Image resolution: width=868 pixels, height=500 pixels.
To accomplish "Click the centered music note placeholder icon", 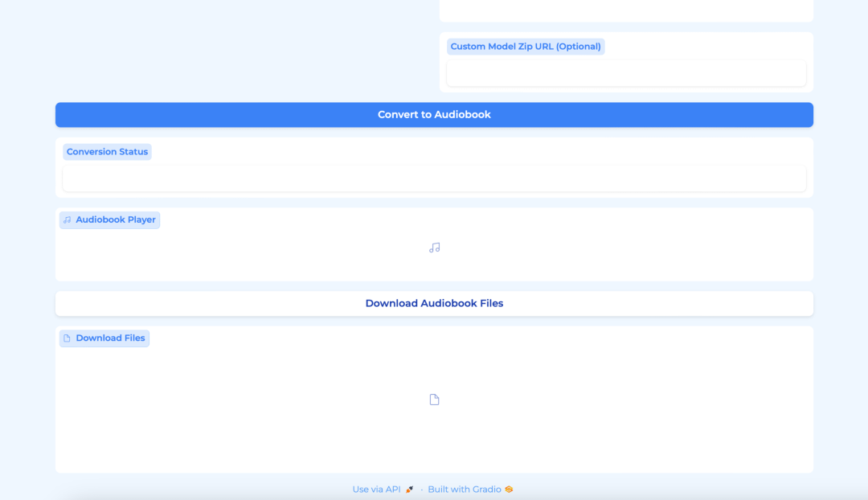I will coord(434,248).
